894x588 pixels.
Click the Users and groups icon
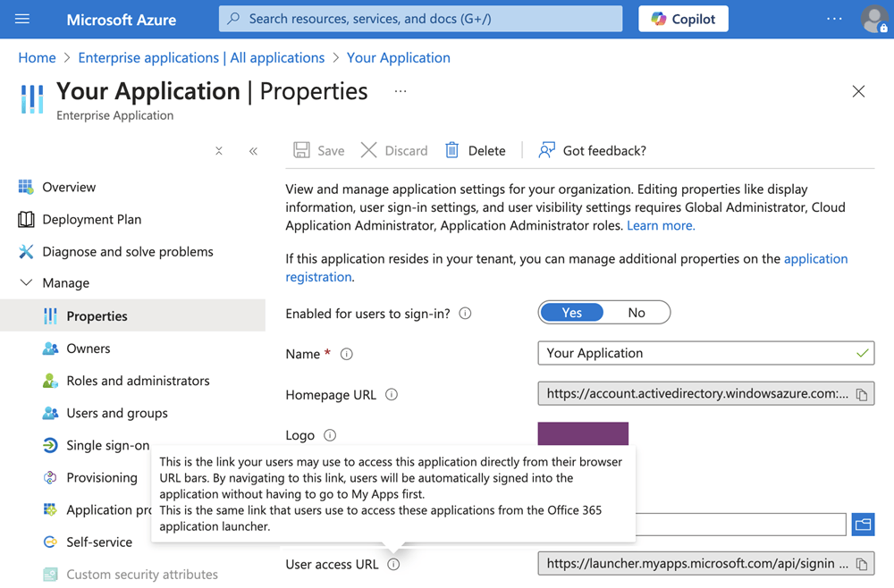coord(50,413)
